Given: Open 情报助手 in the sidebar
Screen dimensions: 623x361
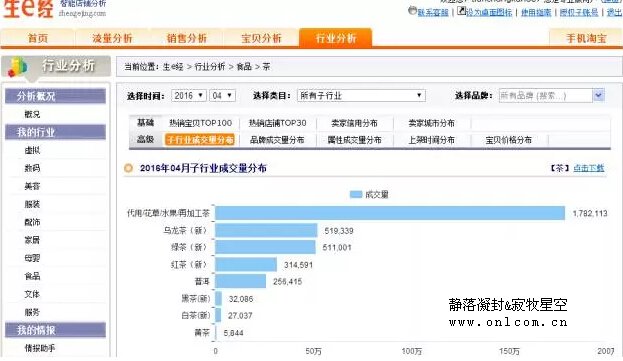Looking at the screenshot, I should tap(40, 348).
